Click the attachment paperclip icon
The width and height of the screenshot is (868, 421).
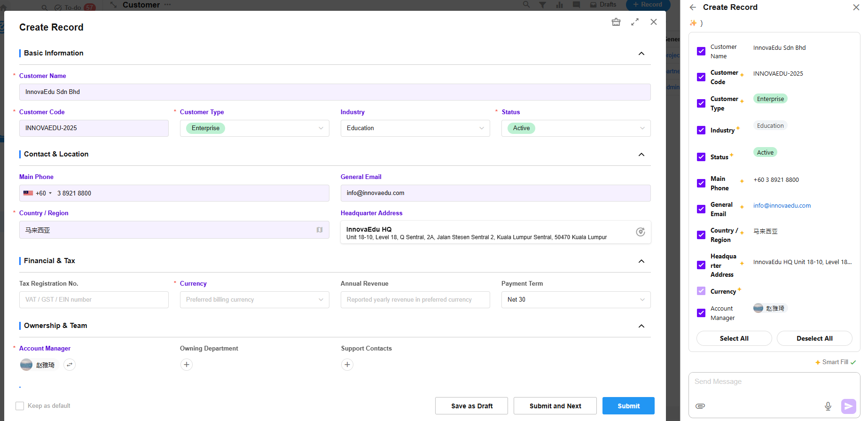pos(700,406)
